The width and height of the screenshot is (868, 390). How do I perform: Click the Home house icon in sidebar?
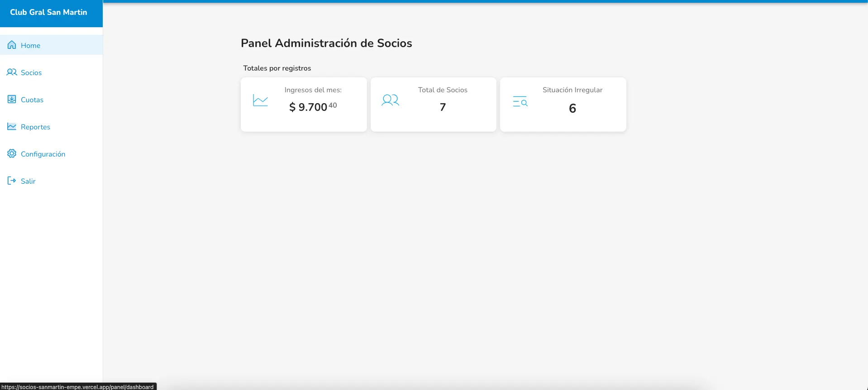(x=12, y=45)
